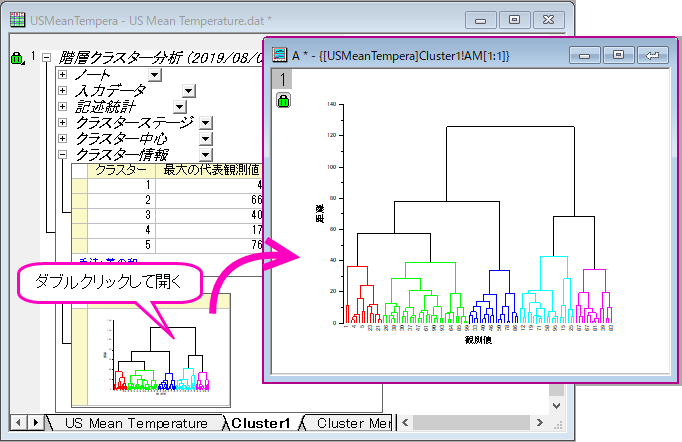The height and width of the screenshot is (442, 682).
Task: Open the dropdown arrow next to 記述統計
Action: pyautogui.click(x=180, y=107)
